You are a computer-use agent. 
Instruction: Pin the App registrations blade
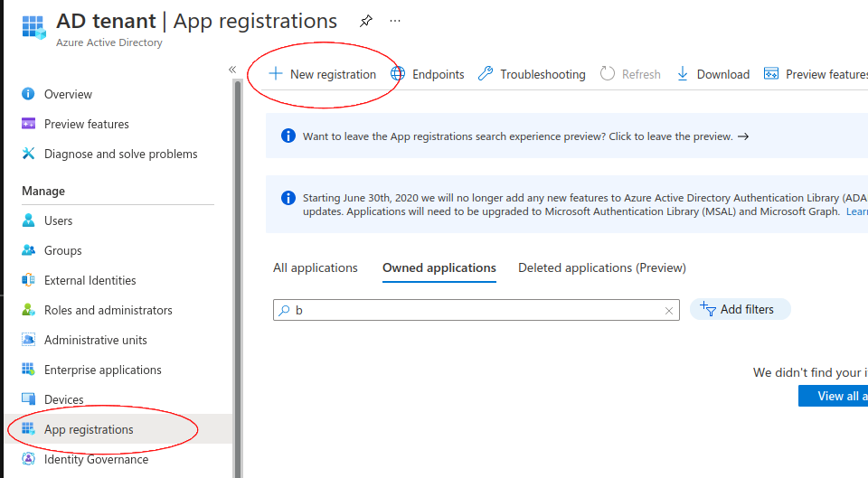(366, 21)
